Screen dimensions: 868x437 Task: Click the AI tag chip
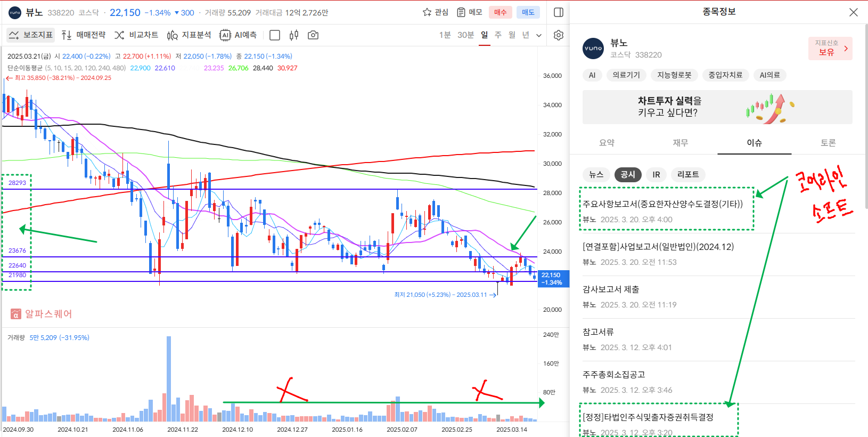[592, 75]
